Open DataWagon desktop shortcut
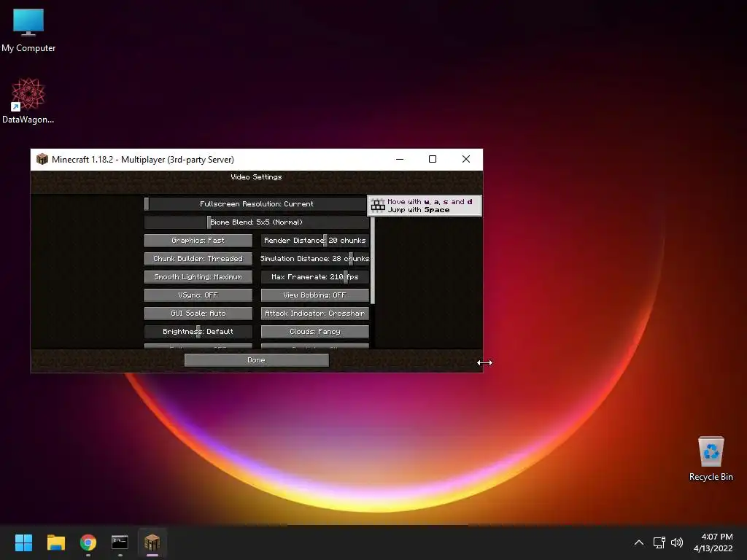 [x=28, y=101]
